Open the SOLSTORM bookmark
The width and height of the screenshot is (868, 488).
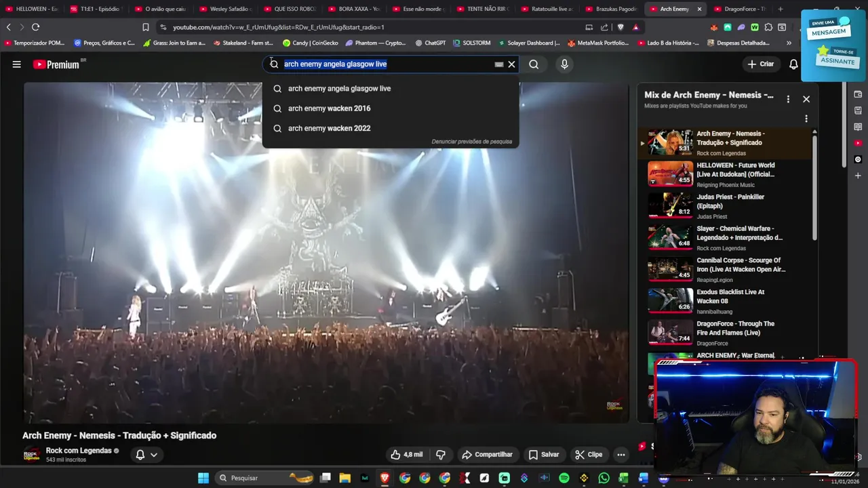pyautogui.click(x=472, y=43)
